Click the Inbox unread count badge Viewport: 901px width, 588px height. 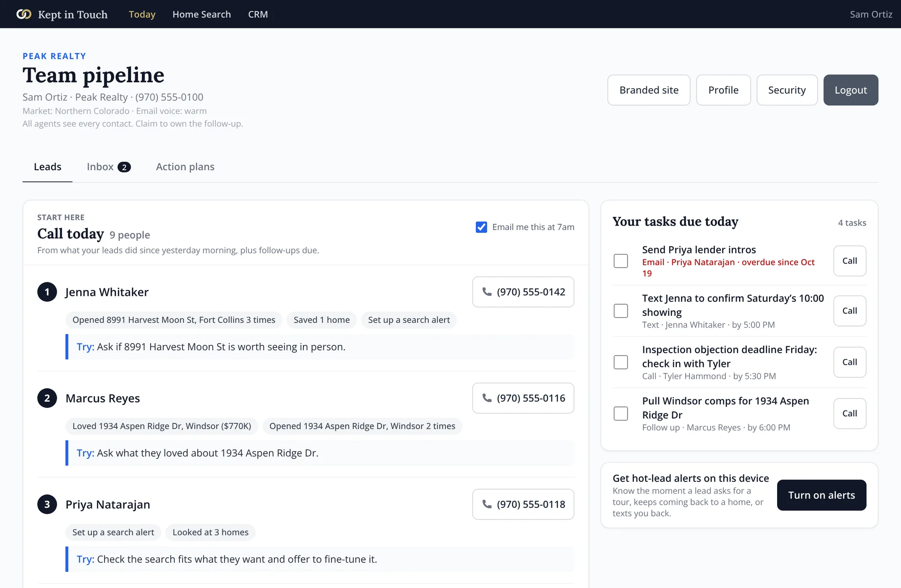[124, 167]
